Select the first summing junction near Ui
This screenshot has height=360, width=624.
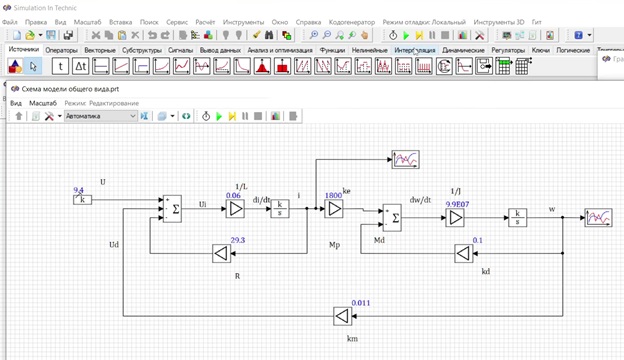pyautogui.click(x=172, y=209)
